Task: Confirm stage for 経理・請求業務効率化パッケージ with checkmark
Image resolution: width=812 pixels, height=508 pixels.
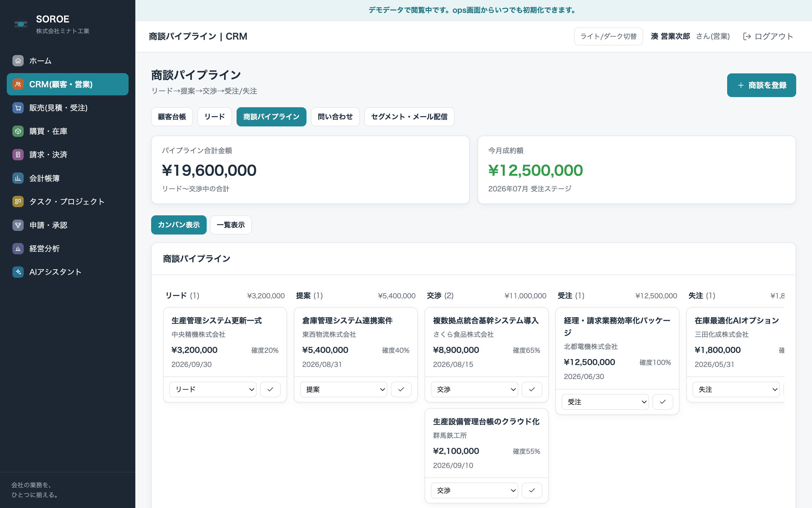Action: 663,402
